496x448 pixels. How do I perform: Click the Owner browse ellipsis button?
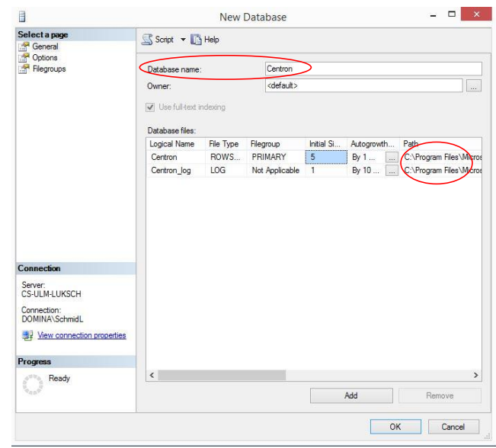pyautogui.click(x=473, y=86)
